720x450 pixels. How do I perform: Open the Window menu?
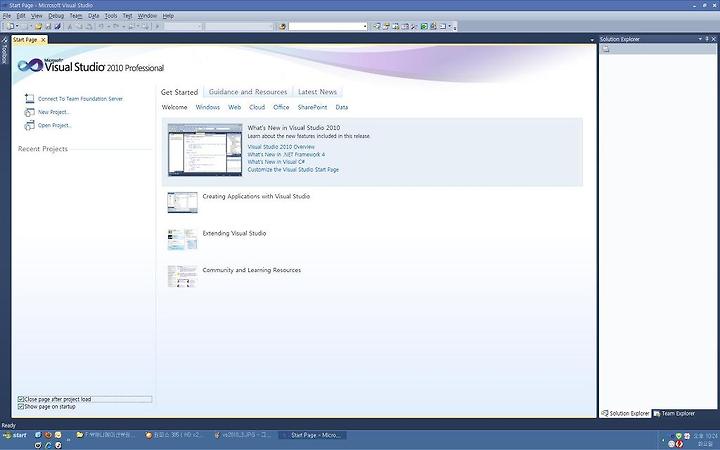coord(147,16)
